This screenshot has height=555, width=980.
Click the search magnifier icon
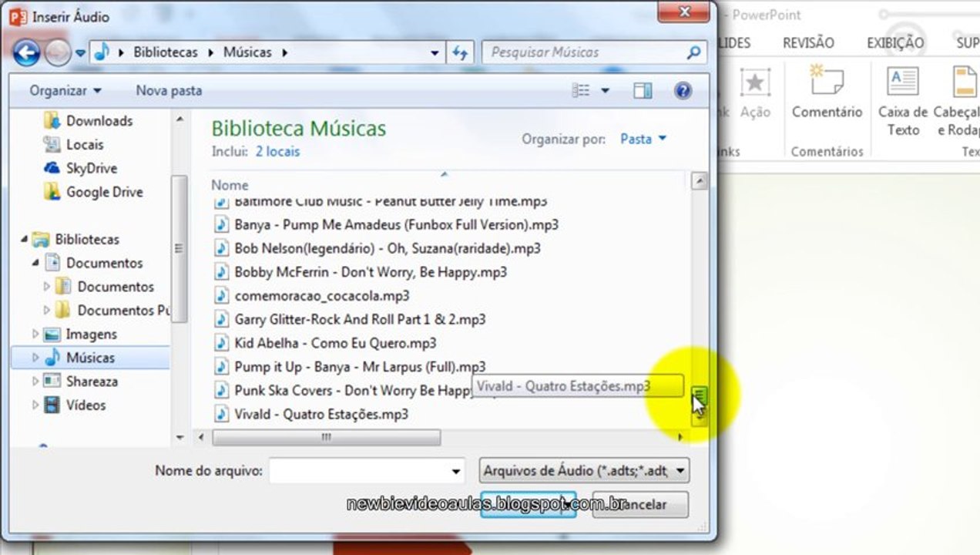pyautogui.click(x=694, y=52)
